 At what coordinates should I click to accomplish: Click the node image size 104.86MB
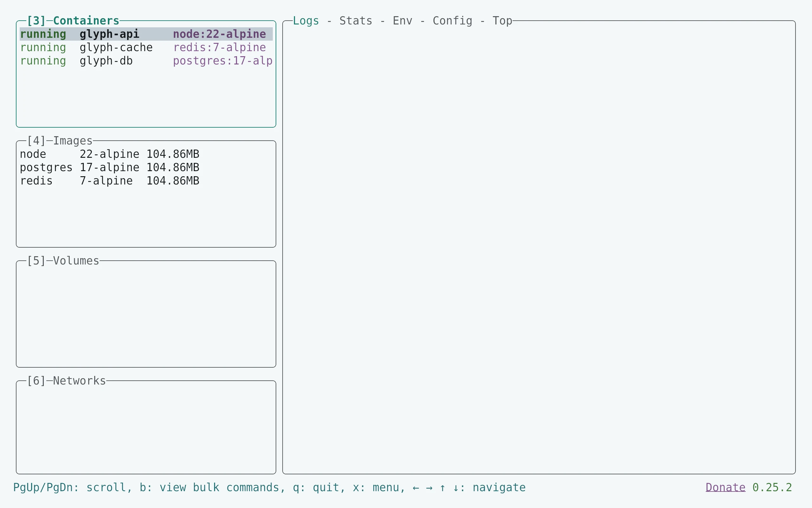pyautogui.click(x=173, y=154)
